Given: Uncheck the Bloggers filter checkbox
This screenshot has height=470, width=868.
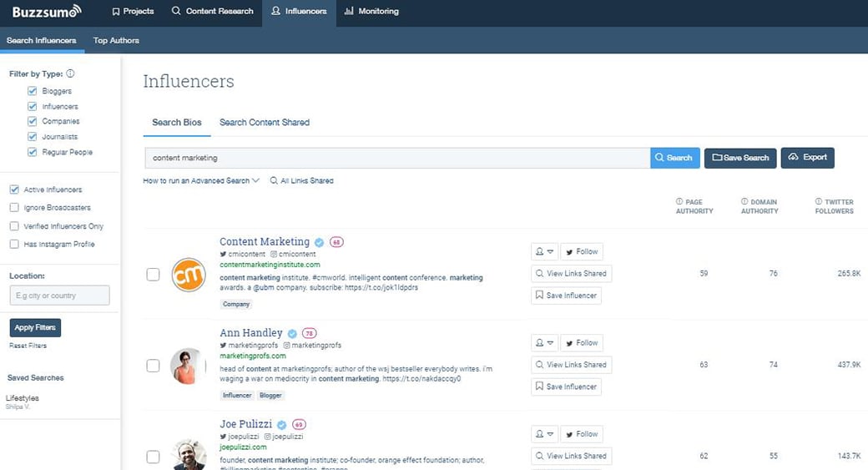Looking at the screenshot, I should pos(33,91).
